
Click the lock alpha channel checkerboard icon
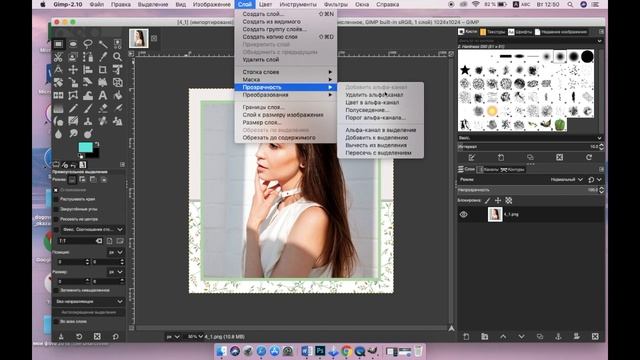click(x=509, y=200)
